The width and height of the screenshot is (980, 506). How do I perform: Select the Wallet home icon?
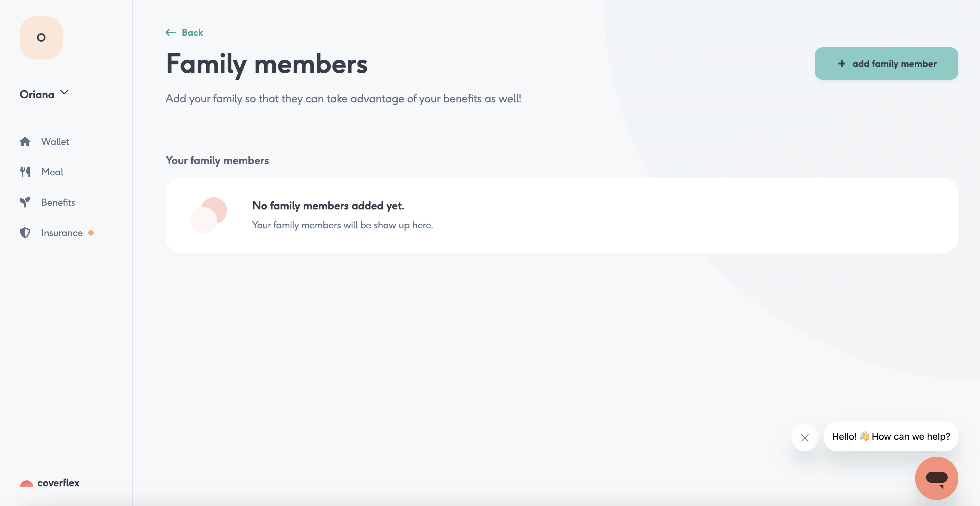(25, 141)
